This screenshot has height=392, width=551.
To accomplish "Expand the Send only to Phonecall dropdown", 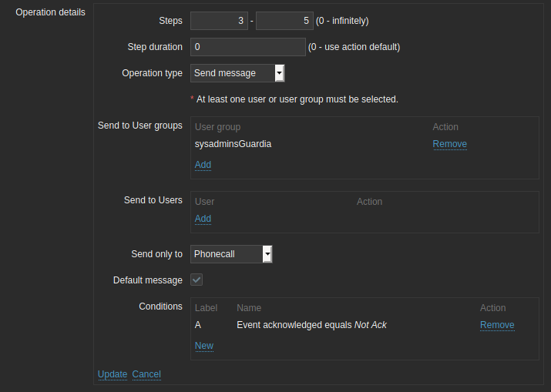I will tap(231, 254).
